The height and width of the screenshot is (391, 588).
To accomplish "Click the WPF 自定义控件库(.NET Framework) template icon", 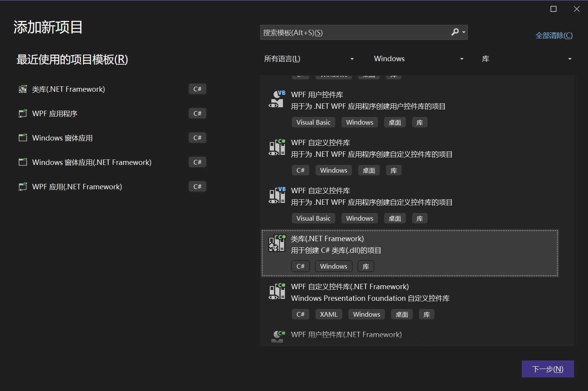I will 277,291.
